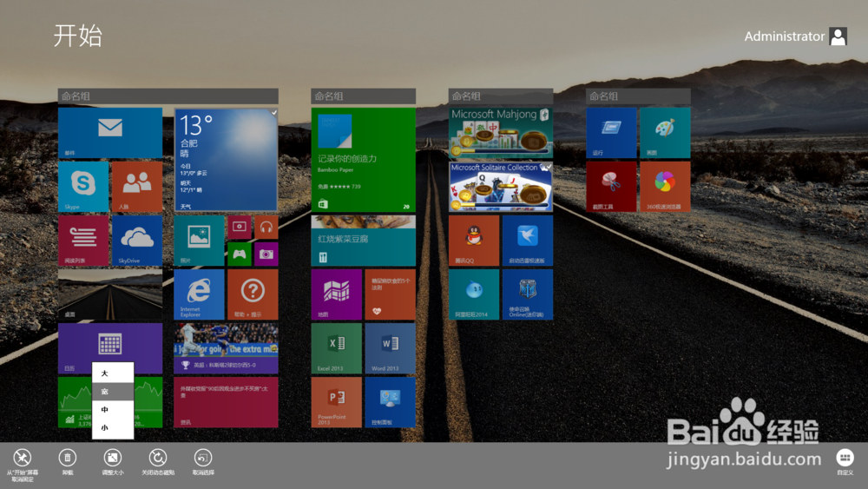
Task: Launch the Word 2013 tile
Action: coord(390,348)
